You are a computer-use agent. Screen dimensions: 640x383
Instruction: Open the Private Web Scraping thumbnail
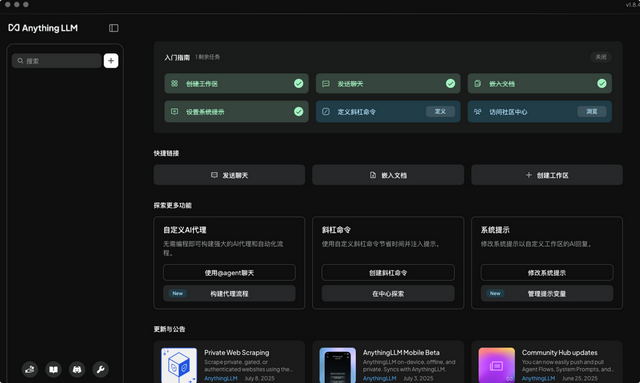point(179,365)
